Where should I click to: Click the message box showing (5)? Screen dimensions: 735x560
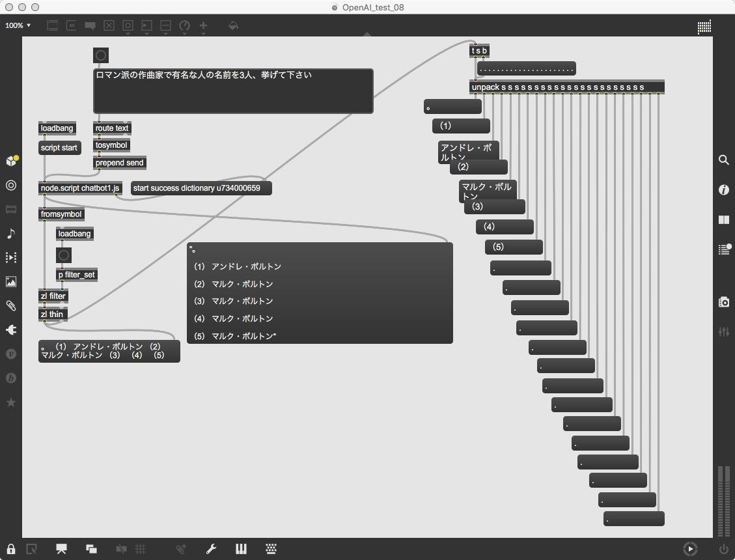point(514,247)
